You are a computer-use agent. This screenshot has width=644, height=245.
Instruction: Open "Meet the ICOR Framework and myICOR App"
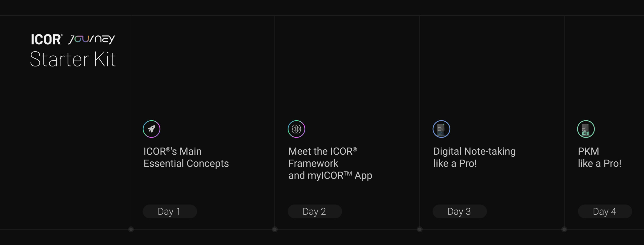pyautogui.click(x=330, y=163)
